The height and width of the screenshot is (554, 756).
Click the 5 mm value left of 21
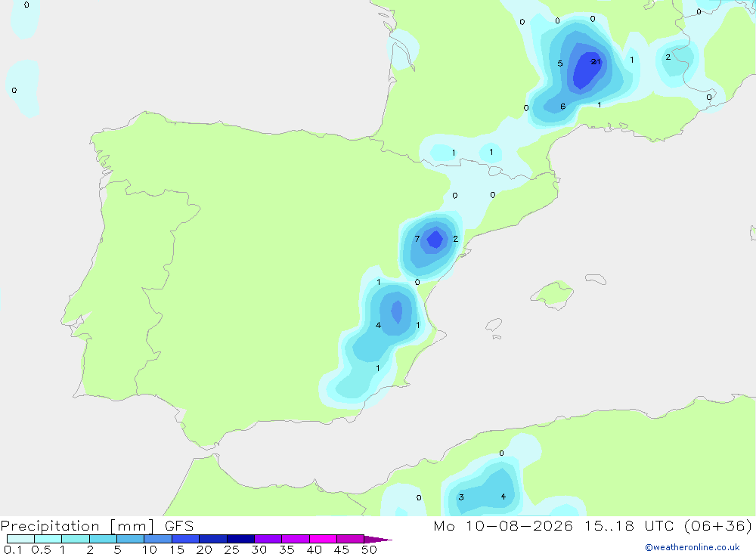559,63
